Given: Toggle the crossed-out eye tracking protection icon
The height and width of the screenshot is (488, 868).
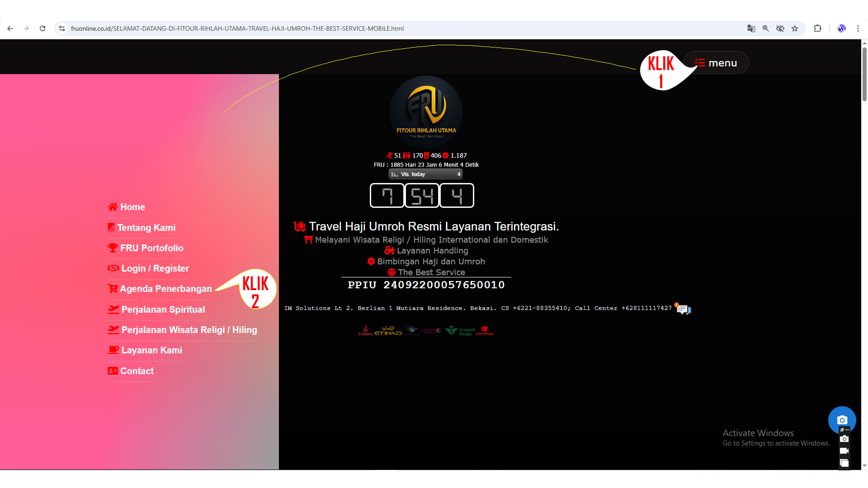Looking at the screenshot, I should point(780,28).
